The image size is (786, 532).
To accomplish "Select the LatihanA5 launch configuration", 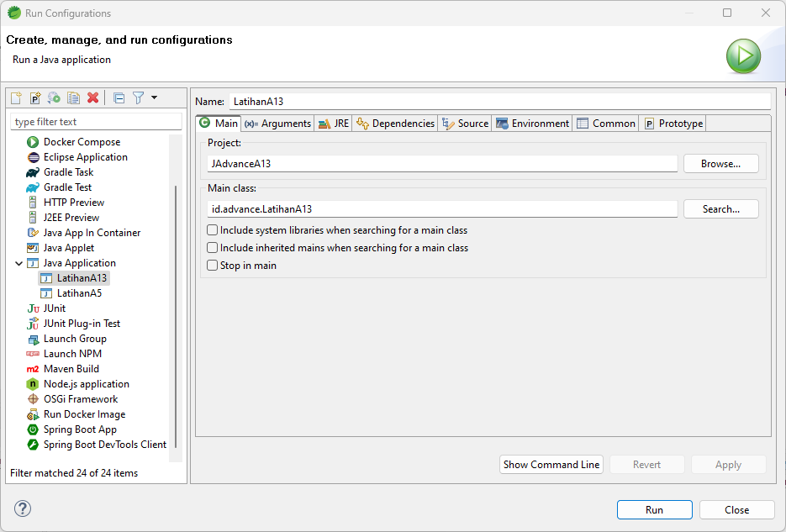I will pyautogui.click(x=71, y=293).
